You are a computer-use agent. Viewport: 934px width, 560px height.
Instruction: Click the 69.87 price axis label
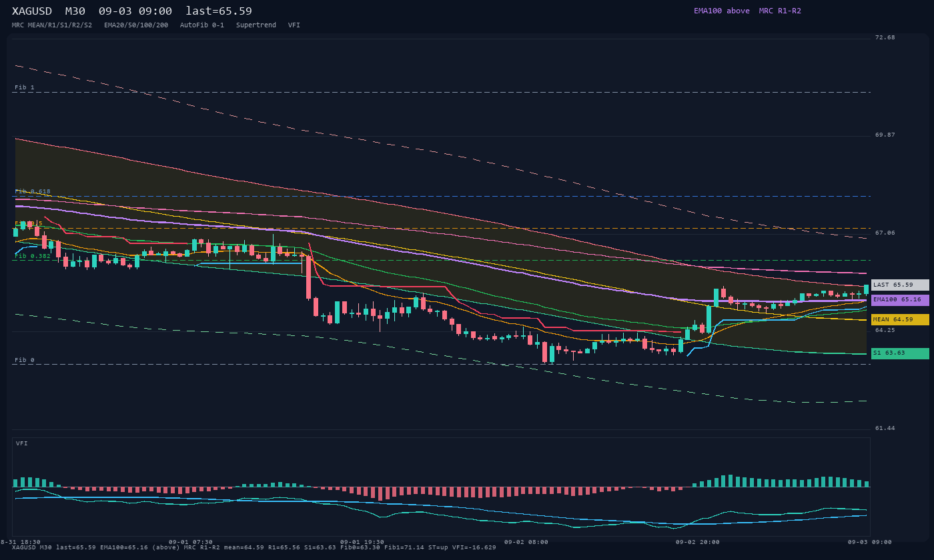click(885, 135)
